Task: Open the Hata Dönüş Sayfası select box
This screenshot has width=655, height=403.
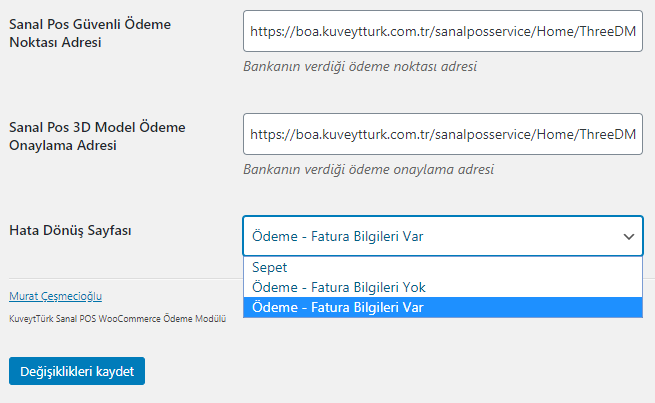Action: click(x=443, y=236)
